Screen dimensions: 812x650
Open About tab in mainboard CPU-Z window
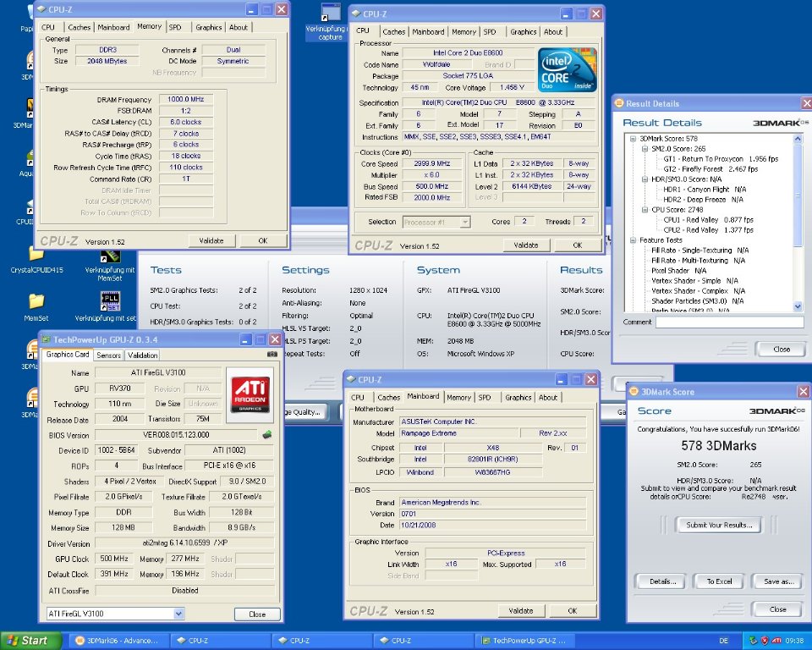click(x=548, y=398)
